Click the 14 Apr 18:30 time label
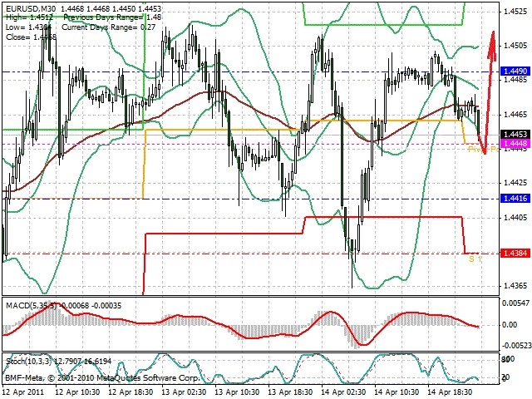 [x=450, y=392]
